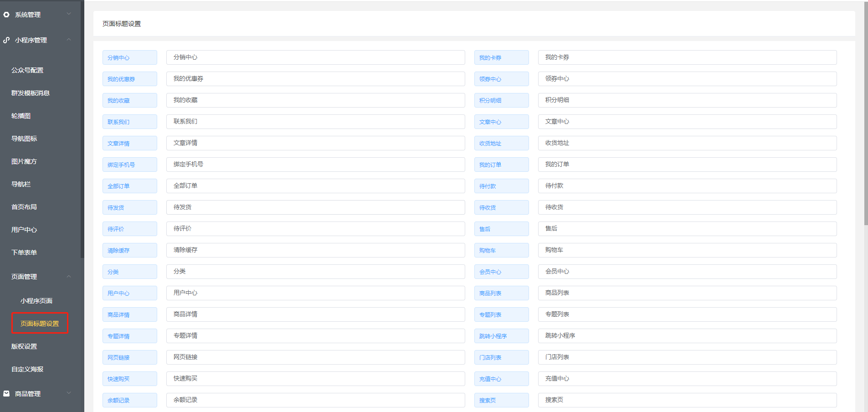Screen dimensions: 868x412
Task: Go to 轮播图 in the sidebar
Action: tap(21, 116)
